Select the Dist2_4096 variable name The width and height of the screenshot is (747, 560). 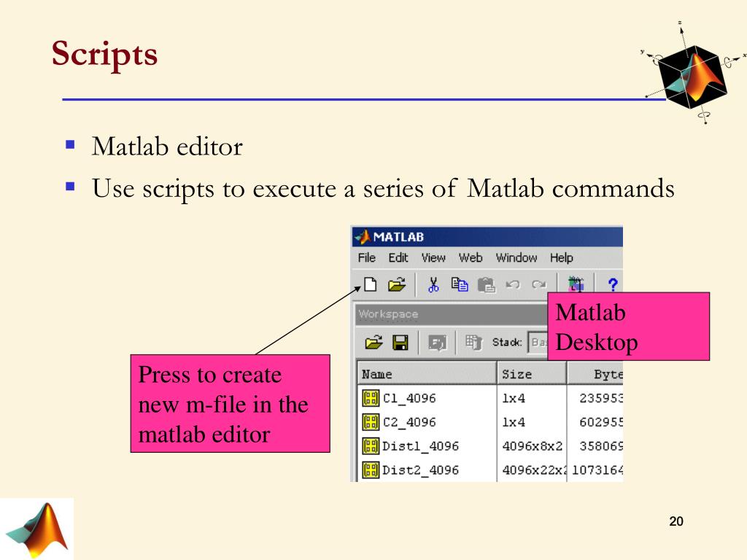click(421, 470)
